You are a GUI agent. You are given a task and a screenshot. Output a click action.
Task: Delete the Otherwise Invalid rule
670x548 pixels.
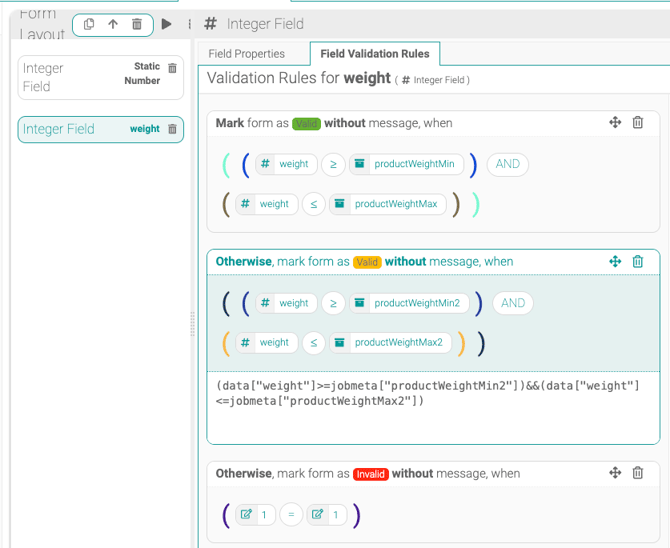pyautogui.click(x=638, y=473)
